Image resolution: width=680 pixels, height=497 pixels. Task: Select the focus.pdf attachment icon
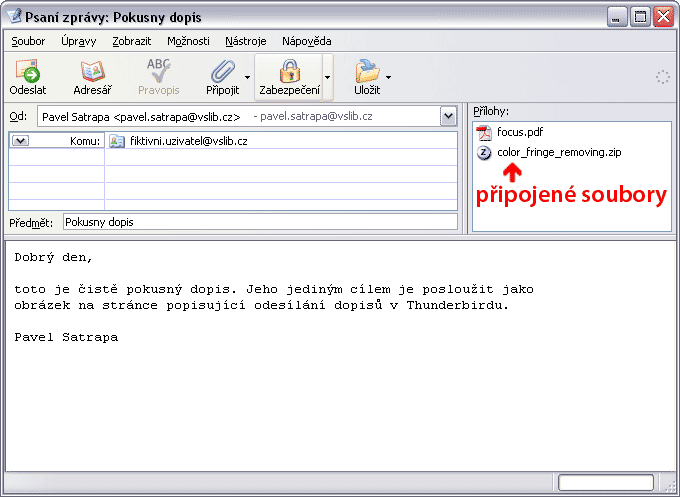tap(484, 132)
